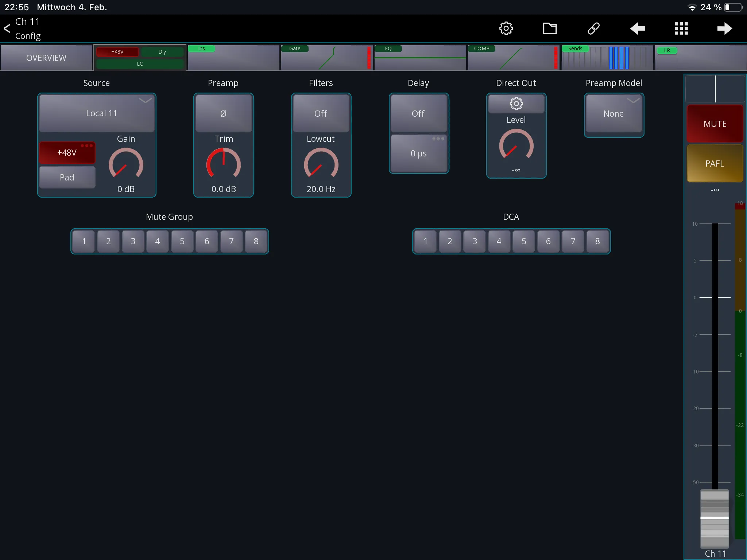The image size is (747, 560).
Task: Tap the channel link chain icon
Action: [593, 28]
